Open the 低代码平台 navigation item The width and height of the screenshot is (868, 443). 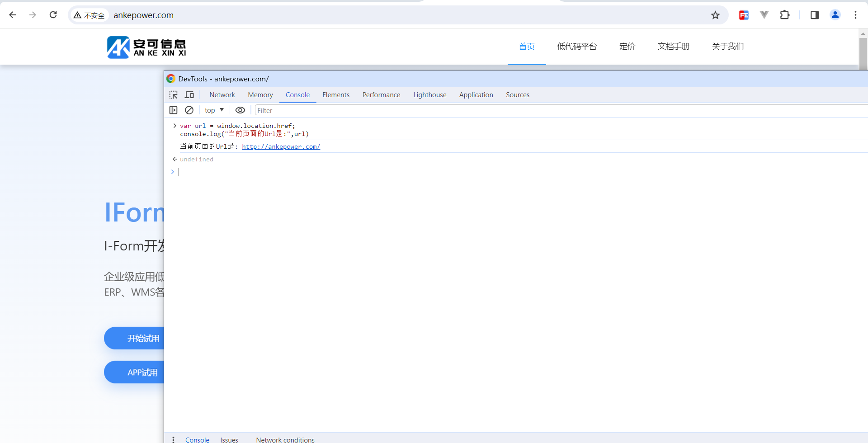[x=577, y=47]
